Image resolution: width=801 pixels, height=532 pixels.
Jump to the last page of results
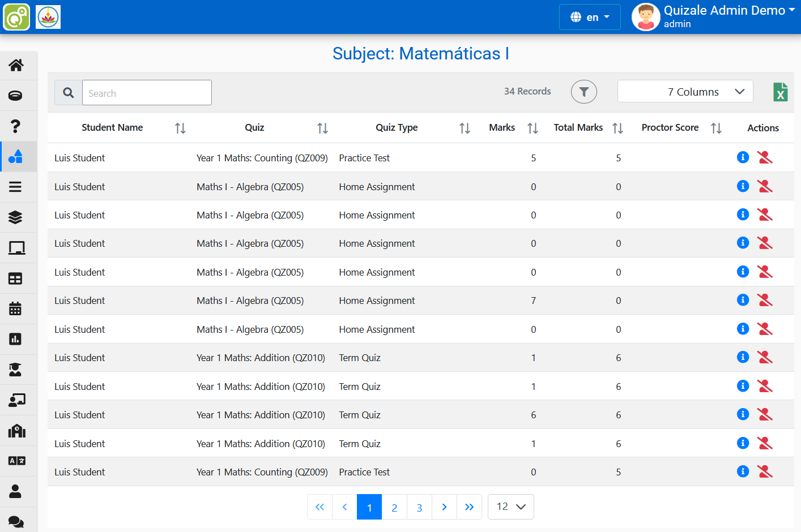click(469, 507)
